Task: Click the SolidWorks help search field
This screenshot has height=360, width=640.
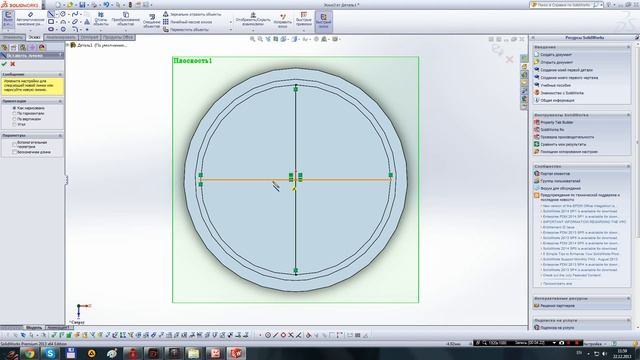Action: tap(565, 5)
